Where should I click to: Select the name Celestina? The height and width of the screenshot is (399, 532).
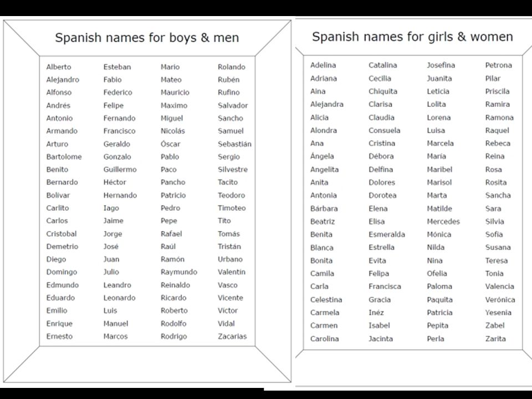[x=326, y=300]
